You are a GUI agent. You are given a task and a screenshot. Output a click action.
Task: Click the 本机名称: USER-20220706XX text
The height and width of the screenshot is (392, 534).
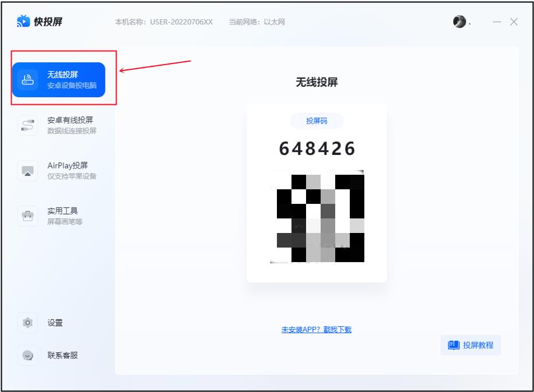(164, 22)
